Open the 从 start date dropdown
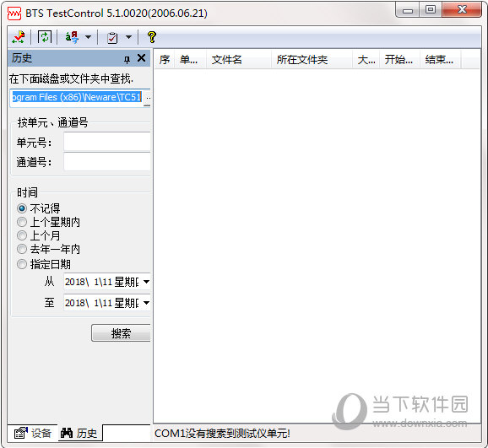 (x=146, y=282)
